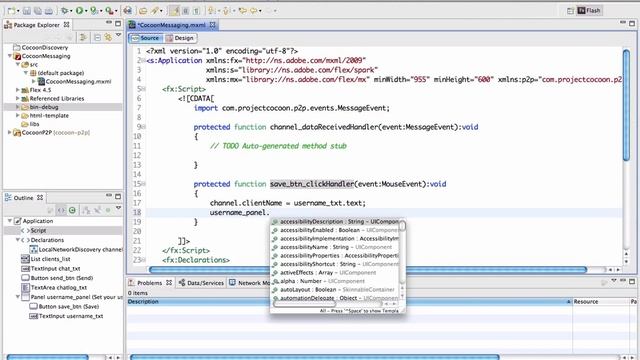Screen dimensions: 640x360
Task: Save the file with the floppy disk icon
Action: click(x=27, y=11)
